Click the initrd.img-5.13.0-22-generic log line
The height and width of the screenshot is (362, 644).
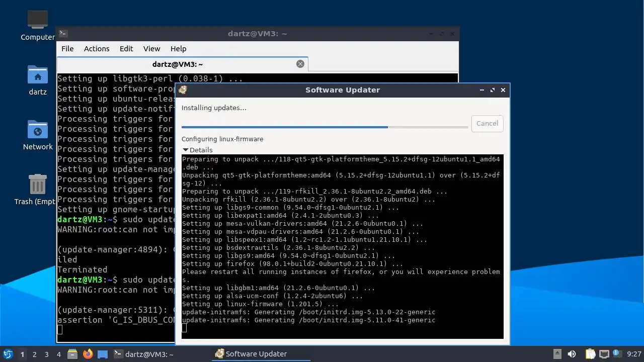click(308, 312)
